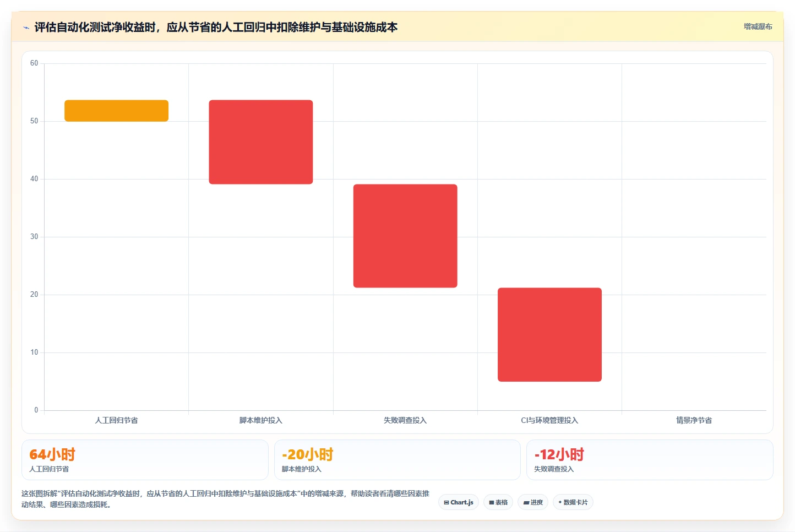795x532 pixels.
Task: Click the CI与环境管理投入 x-axis label
Action: [x=549, y=420]
